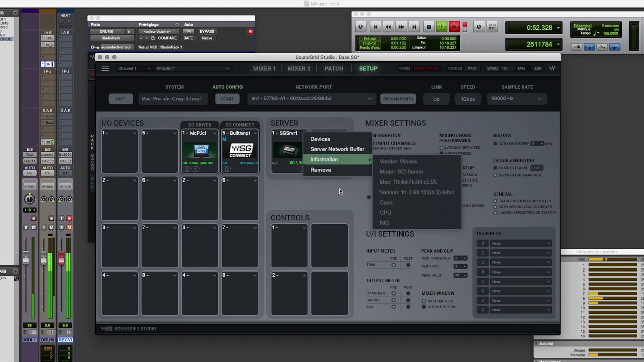Switch to the MIXER 1 tab
The image size is (644, 362).
pyautogui.click(x=264, y=69)
